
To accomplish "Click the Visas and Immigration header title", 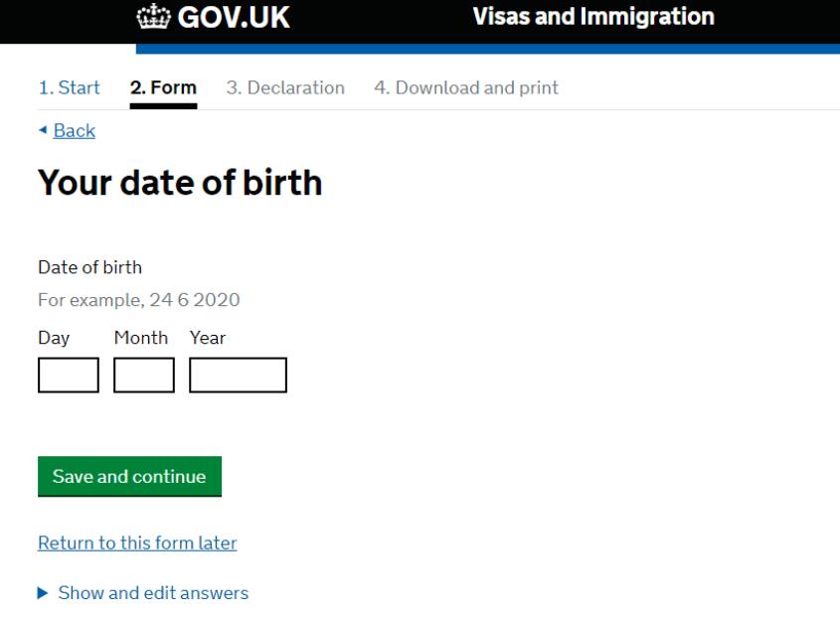I will coord(593,17).
